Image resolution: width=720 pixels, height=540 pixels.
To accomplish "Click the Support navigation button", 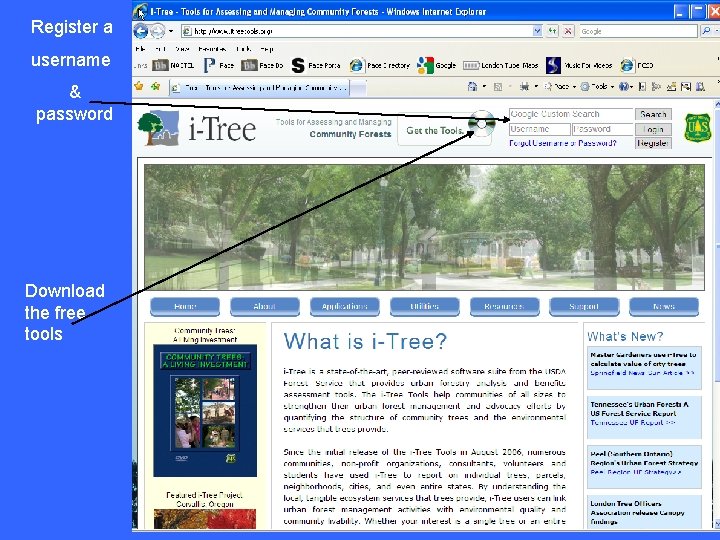I will click(x=584, y=306).
